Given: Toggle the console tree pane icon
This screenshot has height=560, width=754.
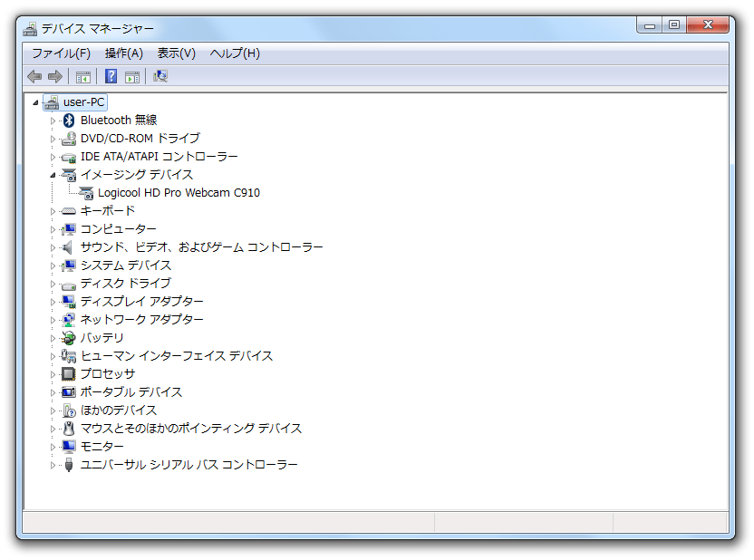Looking at the screenshot, I should pyautogui.click(x=83, y=76).
